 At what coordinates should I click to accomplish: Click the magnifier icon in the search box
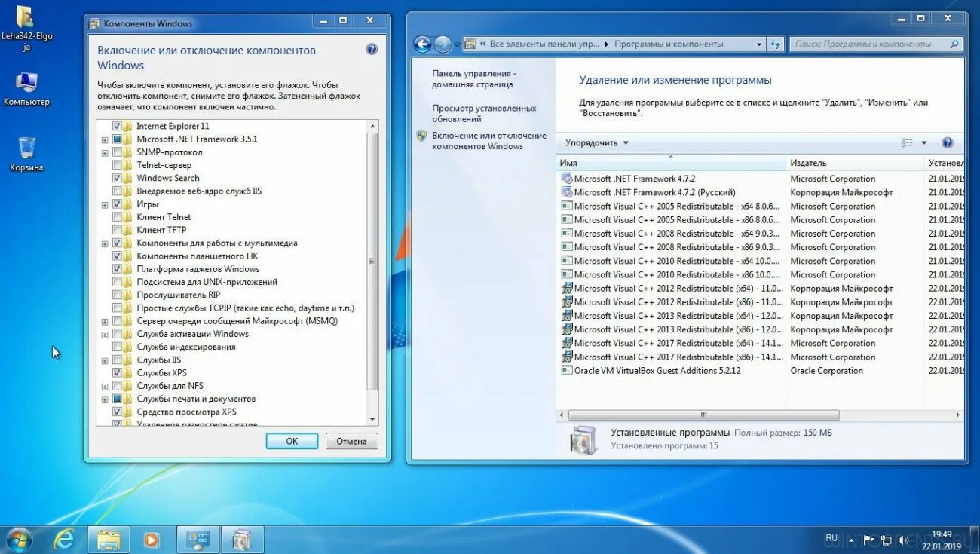pyautogui.click(x=954, y=44)
